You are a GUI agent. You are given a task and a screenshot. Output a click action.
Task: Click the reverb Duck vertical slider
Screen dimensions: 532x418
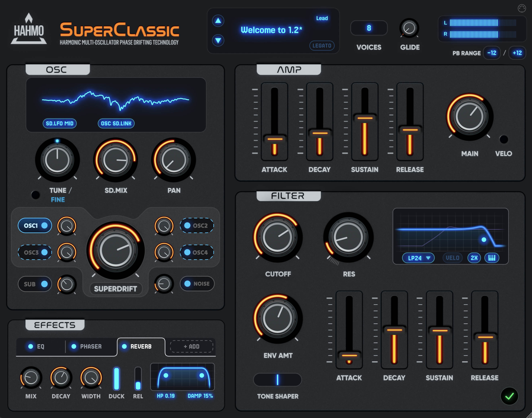pos(116,378)
